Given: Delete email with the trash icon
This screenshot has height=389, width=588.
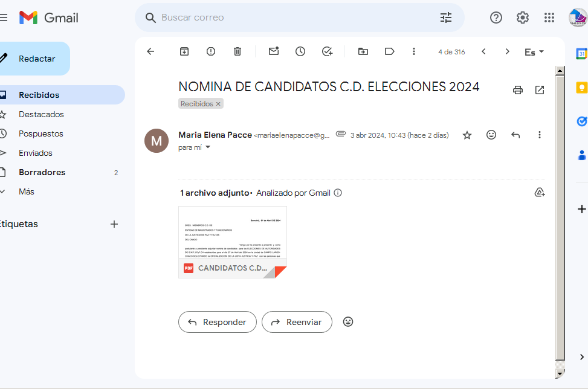Looking at the screenshot, I should tap(237, 51).
